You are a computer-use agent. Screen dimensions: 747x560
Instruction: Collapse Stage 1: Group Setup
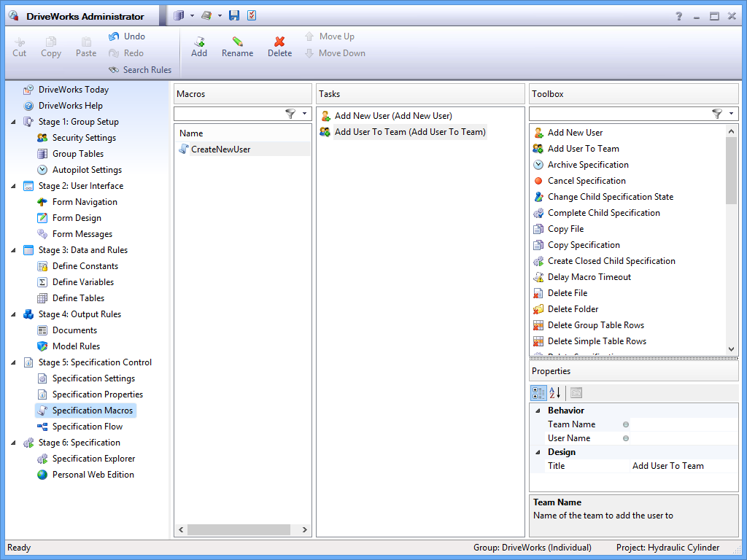[13, 122]
